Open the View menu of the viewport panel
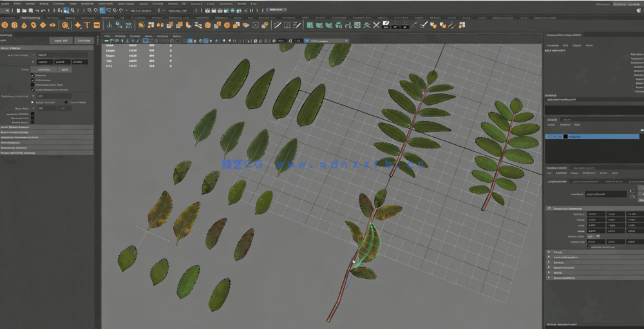This screenshot has width=644, height=329. click(x=108, y=35)
